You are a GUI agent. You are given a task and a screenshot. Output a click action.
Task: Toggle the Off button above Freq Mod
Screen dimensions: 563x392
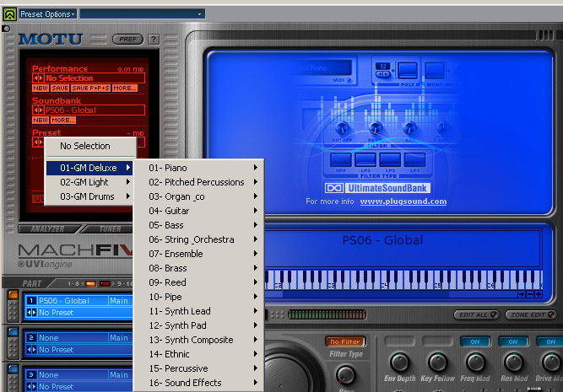pos(475,341)
